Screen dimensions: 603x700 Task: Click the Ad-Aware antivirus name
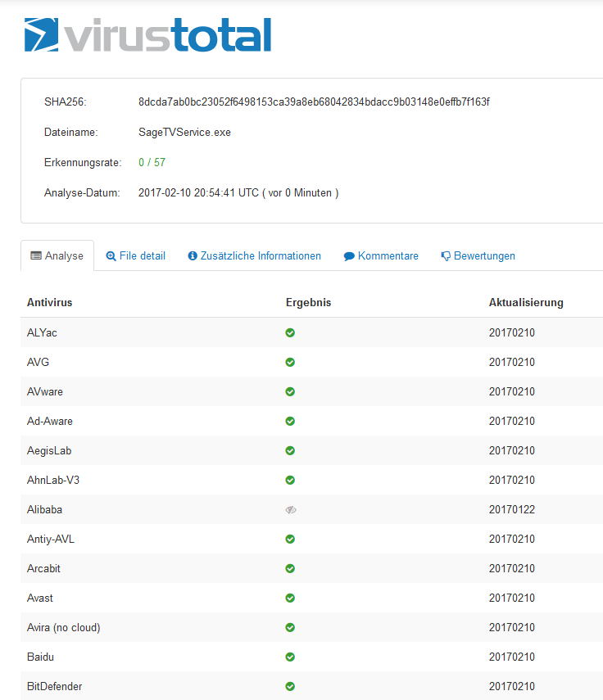pyautogui.click(x=50, y=421)
